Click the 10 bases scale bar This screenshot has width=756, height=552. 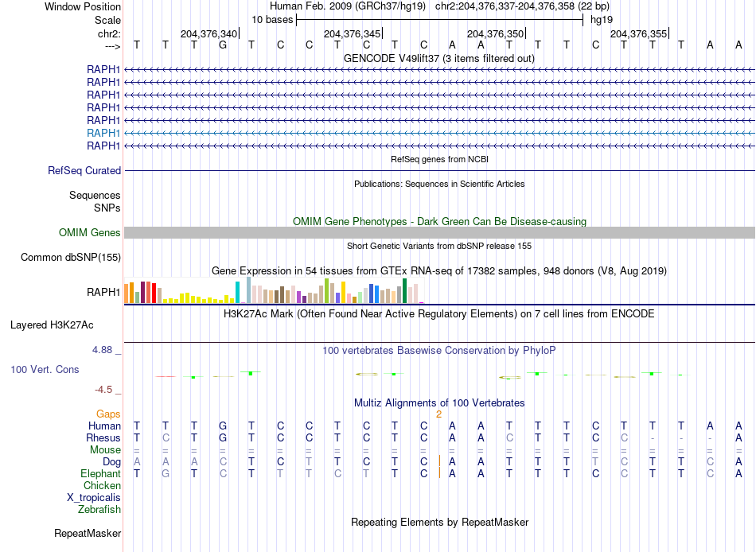pyautogui.click(x=438, y=19)
